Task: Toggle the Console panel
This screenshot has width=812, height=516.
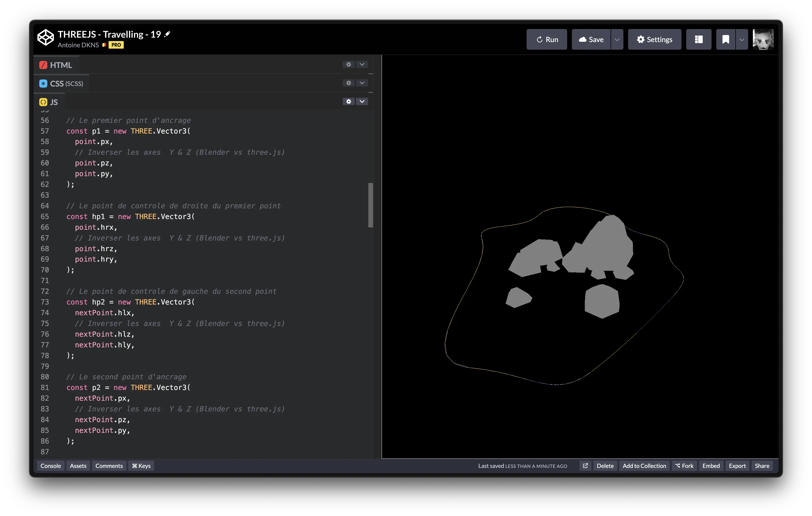Action: tap(50, 466)
